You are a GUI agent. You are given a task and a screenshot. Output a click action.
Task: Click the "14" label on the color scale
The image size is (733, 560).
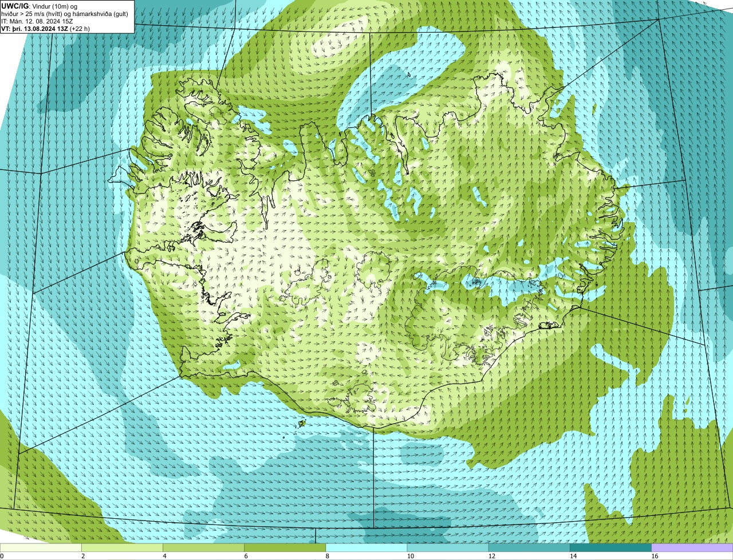click(573, 556)
